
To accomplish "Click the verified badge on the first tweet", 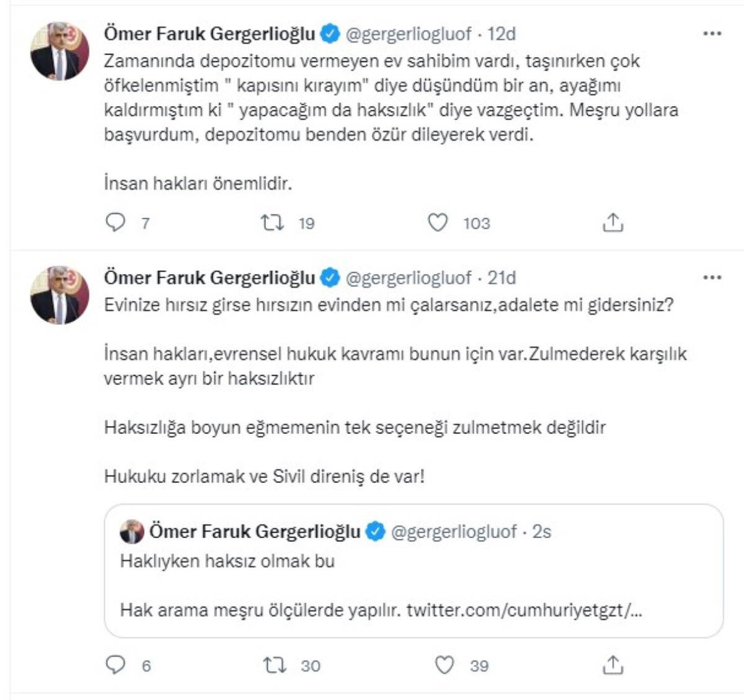I will (x=330, y=33).
